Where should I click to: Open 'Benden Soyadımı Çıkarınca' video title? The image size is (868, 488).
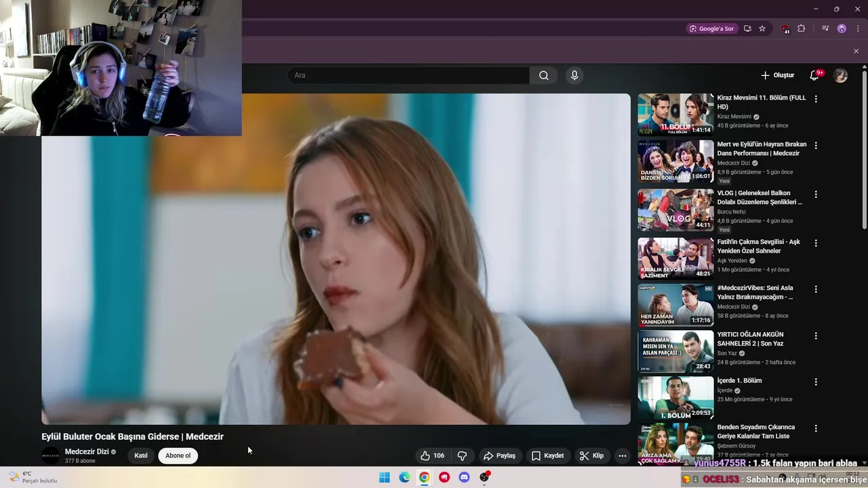click(x=756, y=432)
